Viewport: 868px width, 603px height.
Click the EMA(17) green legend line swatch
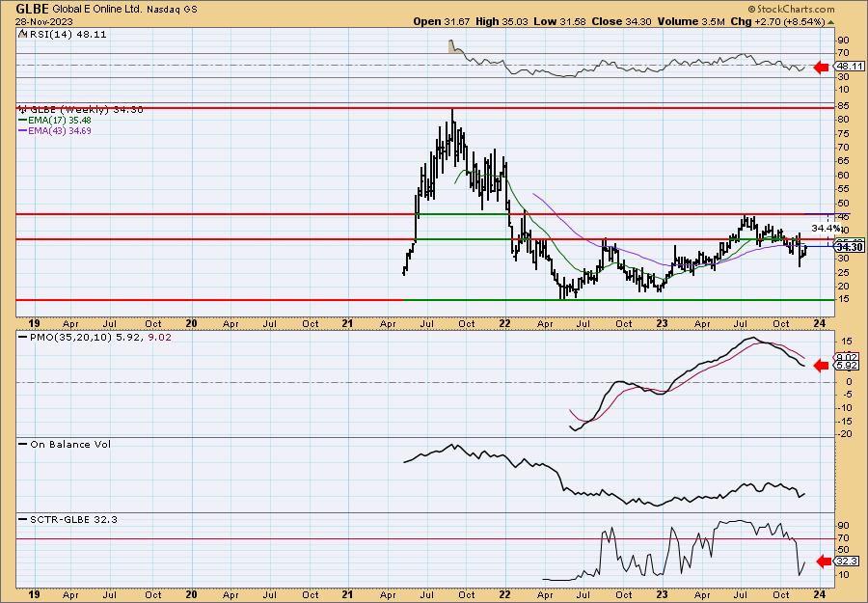[22, 121]
